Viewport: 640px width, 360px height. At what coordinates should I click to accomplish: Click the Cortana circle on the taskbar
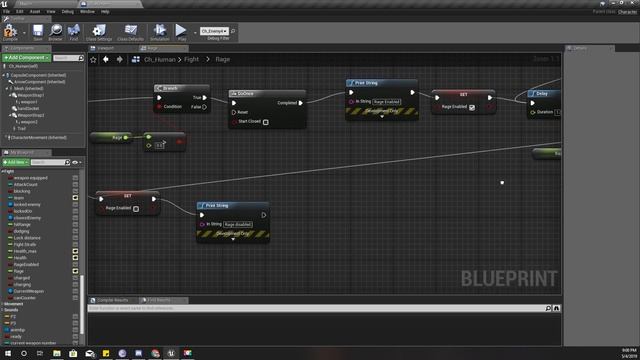coord(24,353)
